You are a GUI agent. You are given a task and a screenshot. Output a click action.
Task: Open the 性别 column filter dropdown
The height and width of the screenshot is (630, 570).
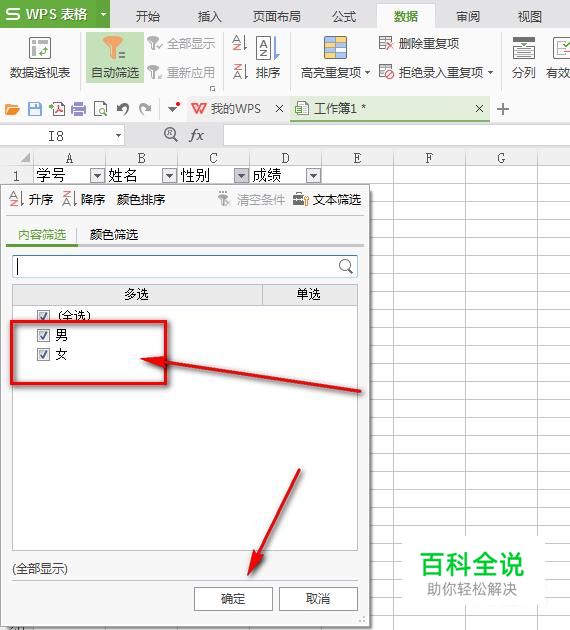point(241,176)
